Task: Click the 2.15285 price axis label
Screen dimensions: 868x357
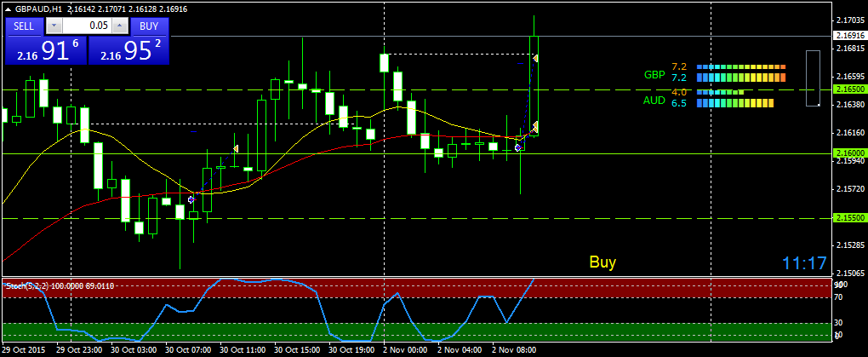Action: [x=851, y=245]
